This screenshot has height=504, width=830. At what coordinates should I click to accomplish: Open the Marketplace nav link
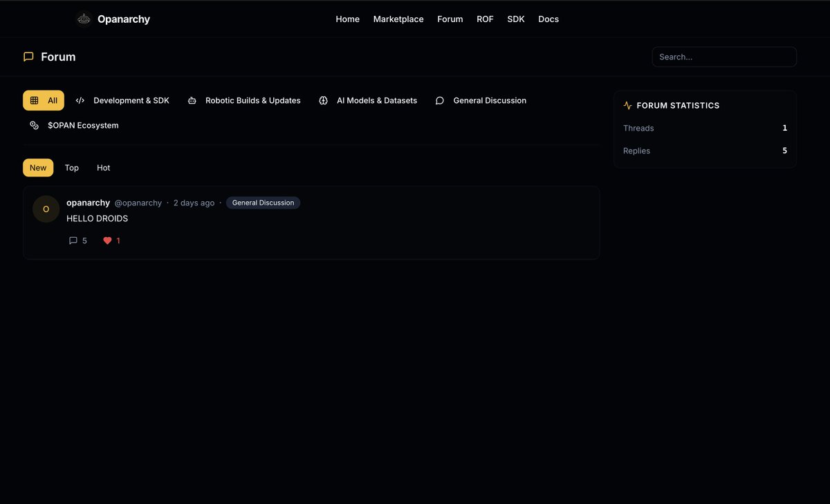398,19
